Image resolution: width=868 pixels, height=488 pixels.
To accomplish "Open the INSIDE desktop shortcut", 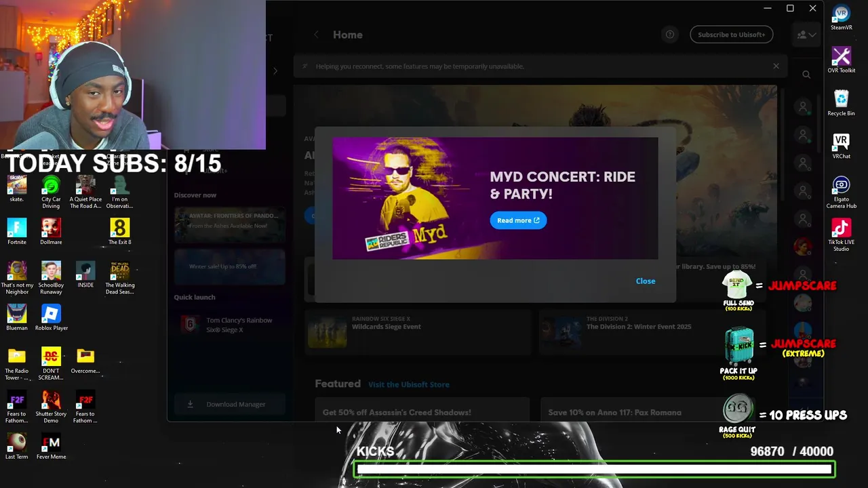I will coord(85,274).
